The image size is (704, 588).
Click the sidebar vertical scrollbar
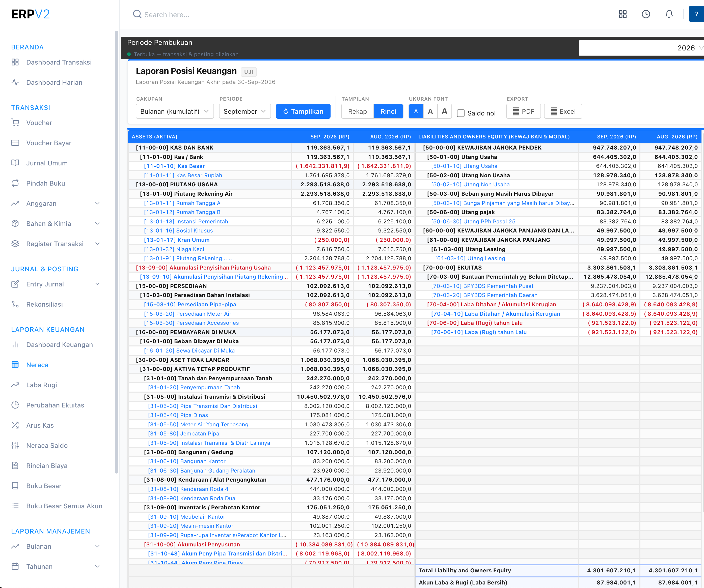pyautogui.click(x=116, y=252)
